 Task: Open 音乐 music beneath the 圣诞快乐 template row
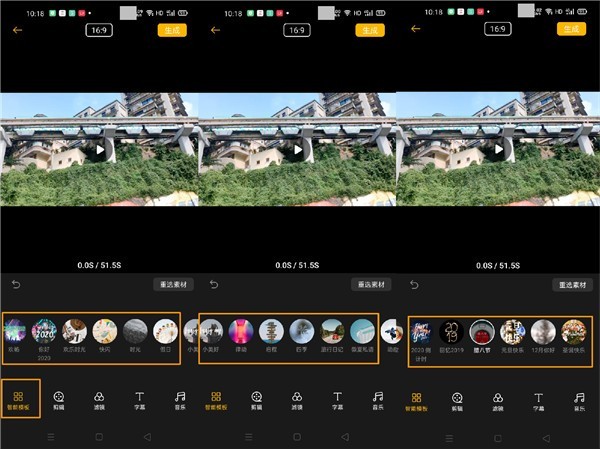coord(579,402)
